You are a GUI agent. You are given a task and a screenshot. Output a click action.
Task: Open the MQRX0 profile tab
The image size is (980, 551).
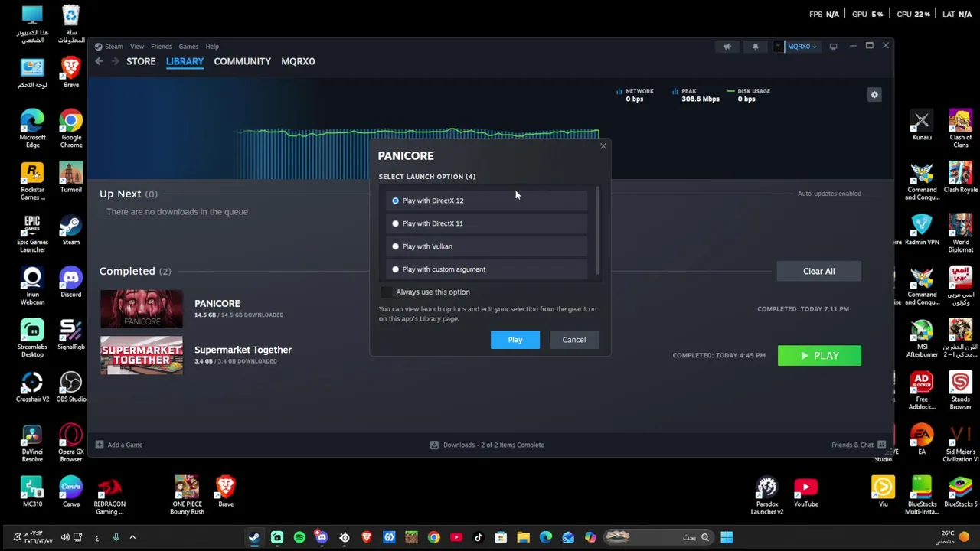click(x=298, y=61)
